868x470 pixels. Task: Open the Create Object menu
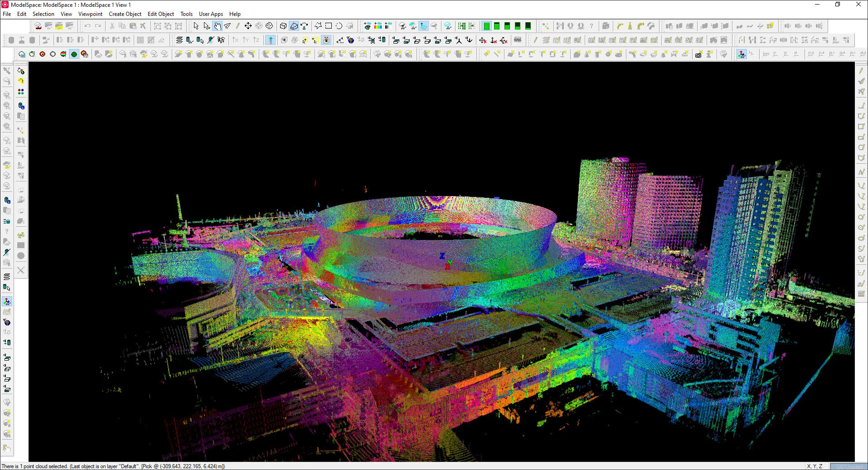125,14
